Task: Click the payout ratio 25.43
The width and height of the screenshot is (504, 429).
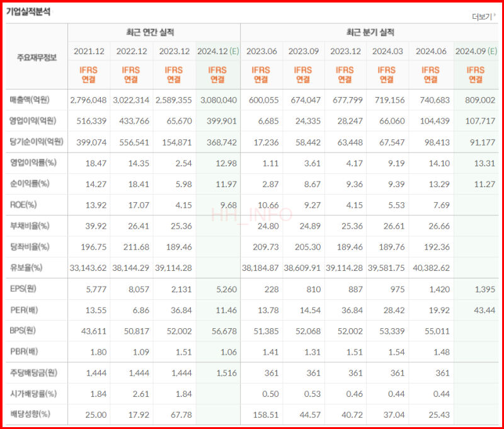Action: click(x=439, y=415)
